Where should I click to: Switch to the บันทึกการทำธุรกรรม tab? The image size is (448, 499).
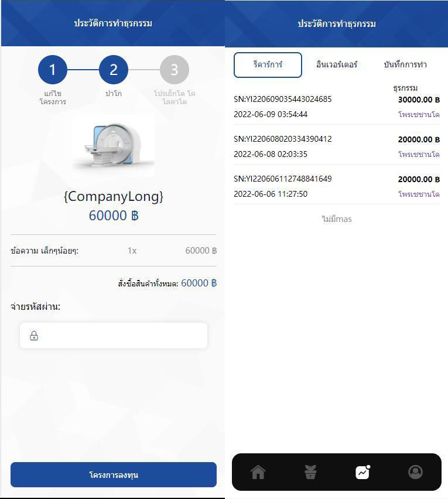pos(405,76)
